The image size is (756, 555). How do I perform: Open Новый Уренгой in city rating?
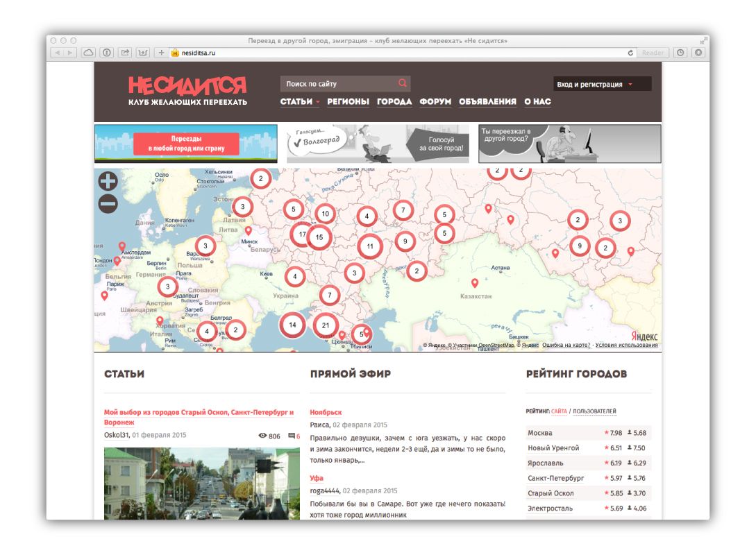553,447
